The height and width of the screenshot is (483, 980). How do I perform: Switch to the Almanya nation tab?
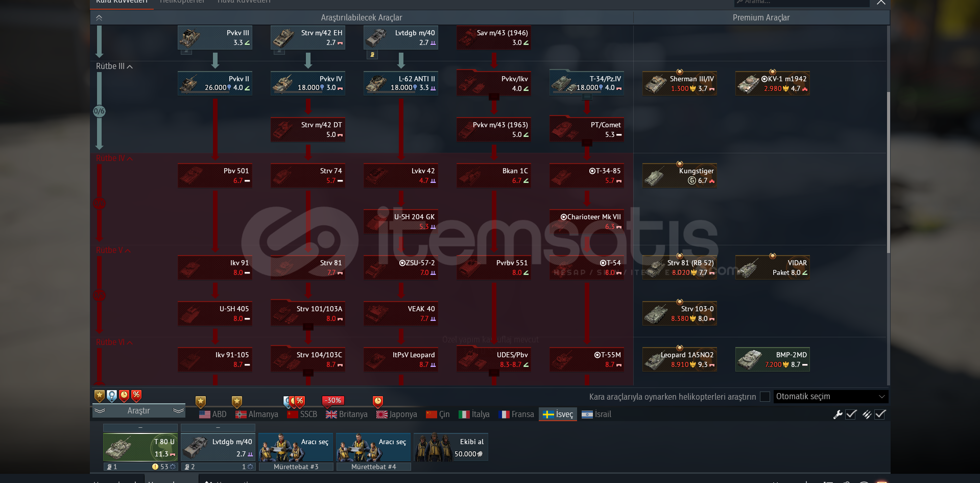coord(257,415)
